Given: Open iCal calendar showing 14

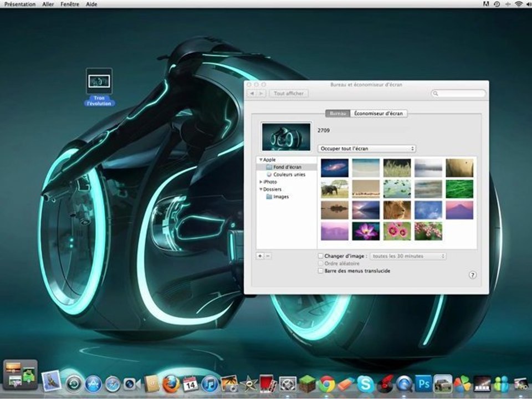Looking at the screenshot, I should (x=190, y=383).
